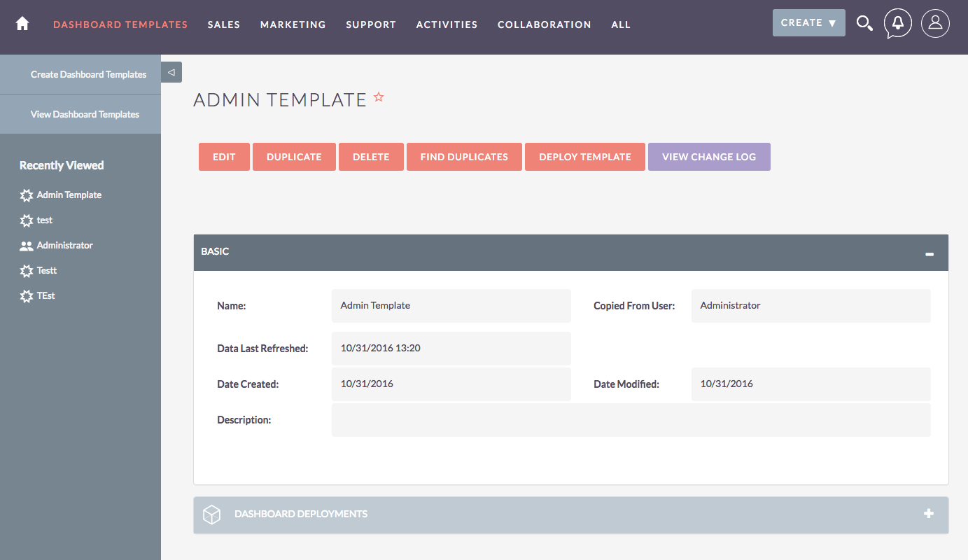Collapse the Basic panel with the minus icon
Viewport: 968px width, 560px height.
tap(929, 253)
